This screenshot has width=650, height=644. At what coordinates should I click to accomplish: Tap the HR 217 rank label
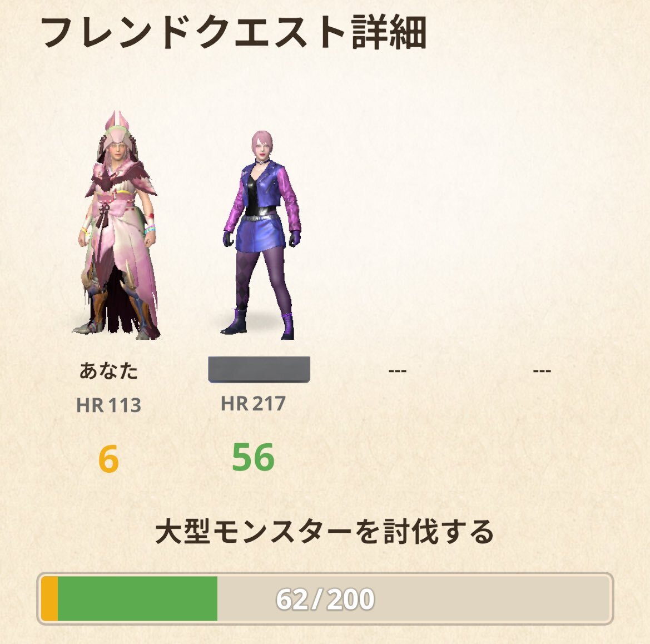coord(254,404)
